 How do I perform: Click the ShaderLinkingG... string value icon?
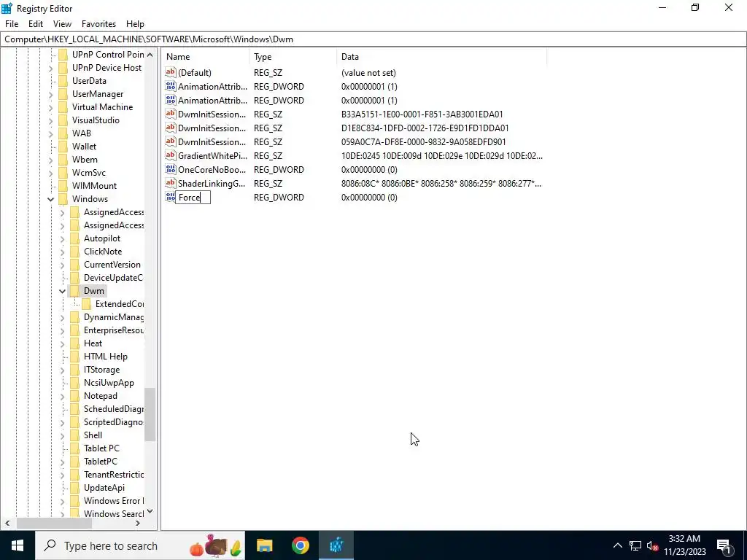pos(171,183)
